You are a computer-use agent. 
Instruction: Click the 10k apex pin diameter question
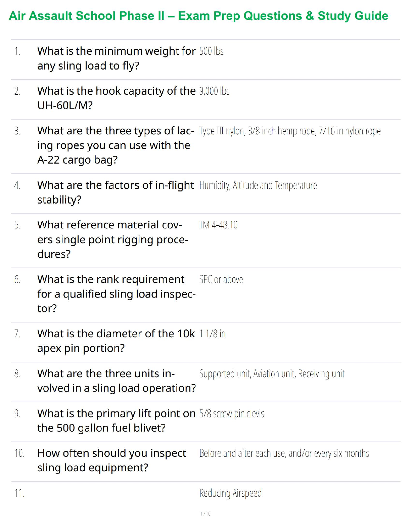click(x=116, y=341)
